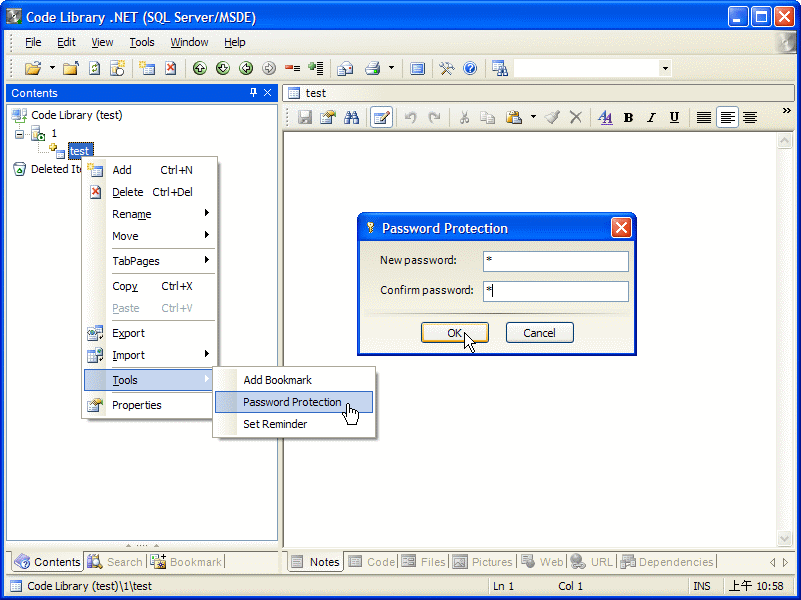The image size is (801, 600).
Task: Click Cancel in Password Protection dialog
Action: coord(539,333)
